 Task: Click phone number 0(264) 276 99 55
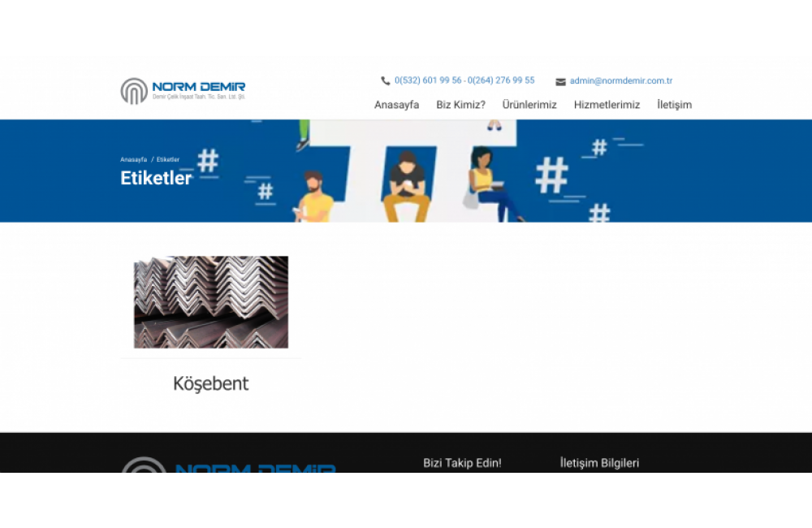point(501,80)
